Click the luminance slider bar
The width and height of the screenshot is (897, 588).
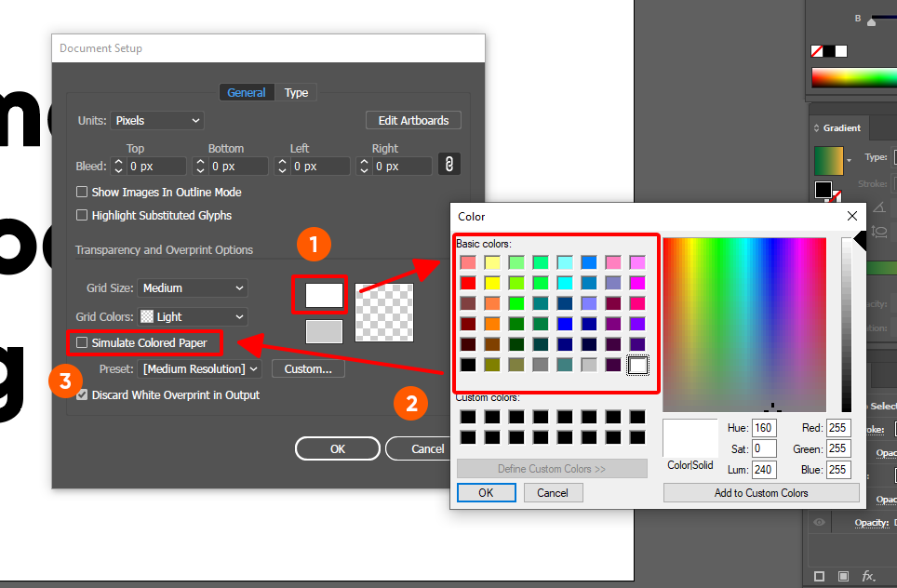tap(846, 325)
